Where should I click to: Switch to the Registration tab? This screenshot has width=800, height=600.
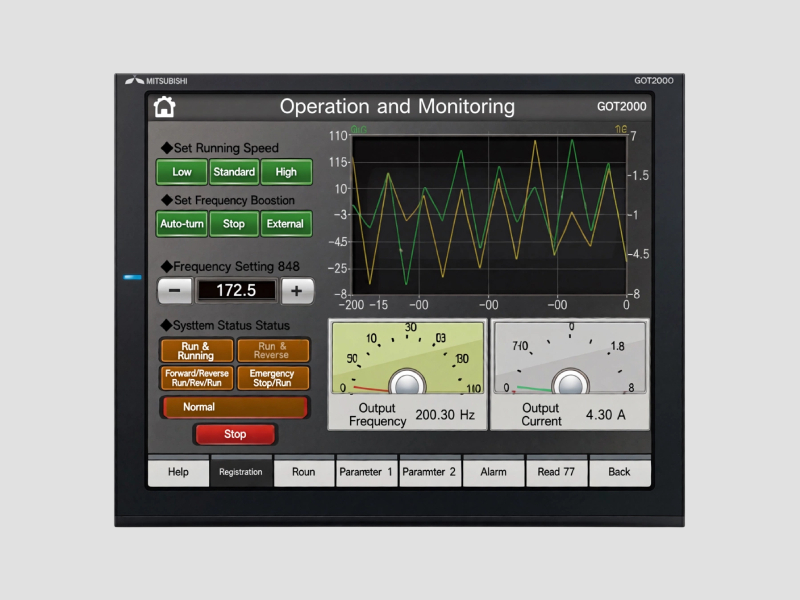pos(241,472)
